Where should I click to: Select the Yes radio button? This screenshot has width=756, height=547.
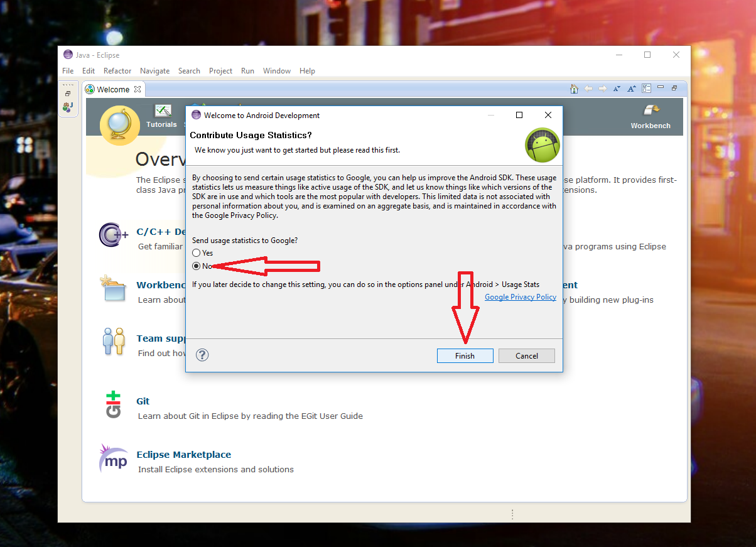(x=197, y=253)
